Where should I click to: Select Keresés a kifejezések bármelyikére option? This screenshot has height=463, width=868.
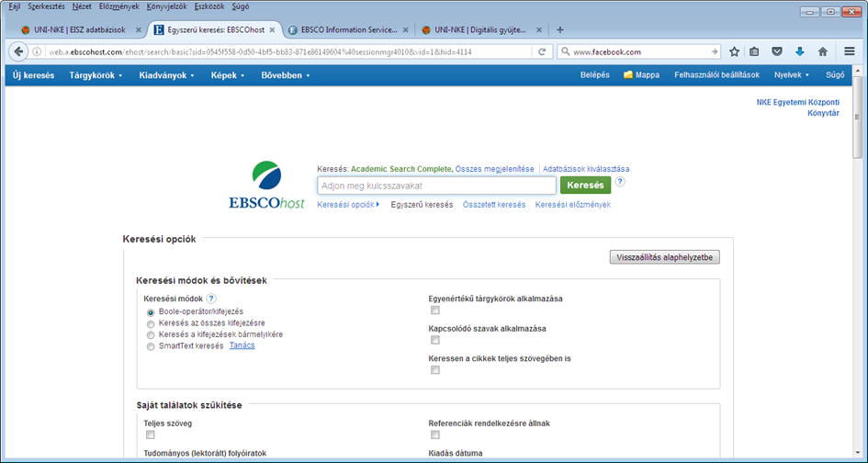tap(151, 335)
